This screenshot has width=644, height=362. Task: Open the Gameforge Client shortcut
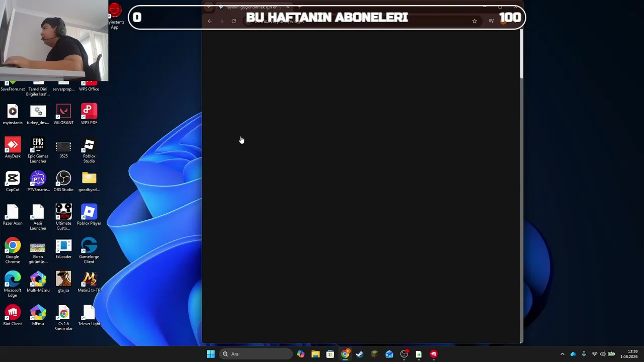point(89,251)
